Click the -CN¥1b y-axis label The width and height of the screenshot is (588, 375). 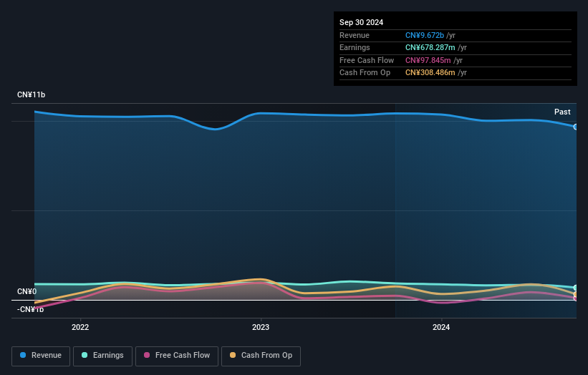click(x=30, y=309)
